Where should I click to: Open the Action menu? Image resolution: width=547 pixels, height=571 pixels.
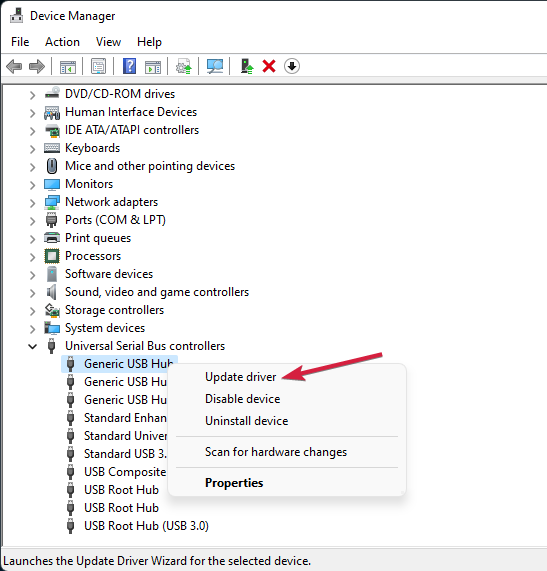(62, 42)
